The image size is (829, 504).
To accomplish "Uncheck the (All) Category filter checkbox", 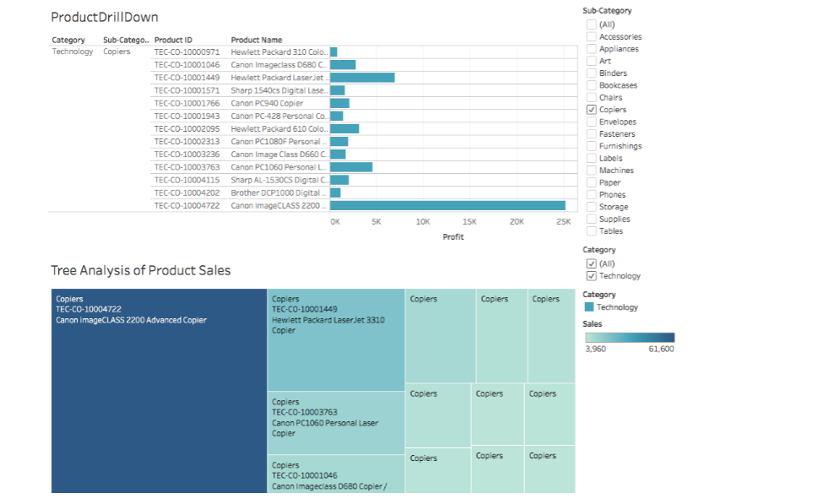I will point(591,263).
